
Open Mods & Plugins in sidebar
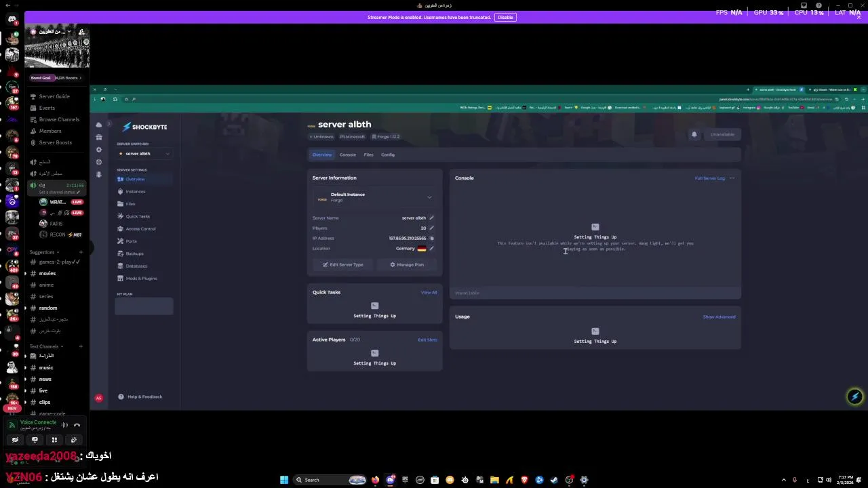coord(144,278)
